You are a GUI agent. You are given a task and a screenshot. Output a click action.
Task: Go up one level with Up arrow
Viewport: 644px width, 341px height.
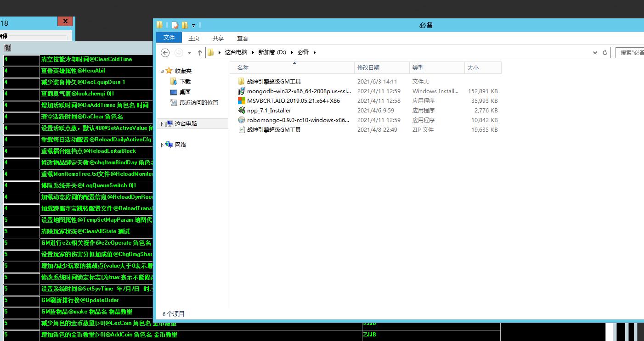[x=200, y=53]
